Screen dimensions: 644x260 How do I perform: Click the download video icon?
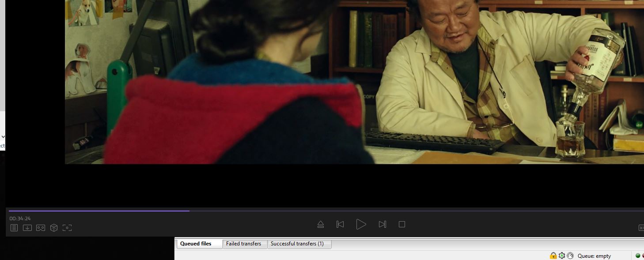27,228
